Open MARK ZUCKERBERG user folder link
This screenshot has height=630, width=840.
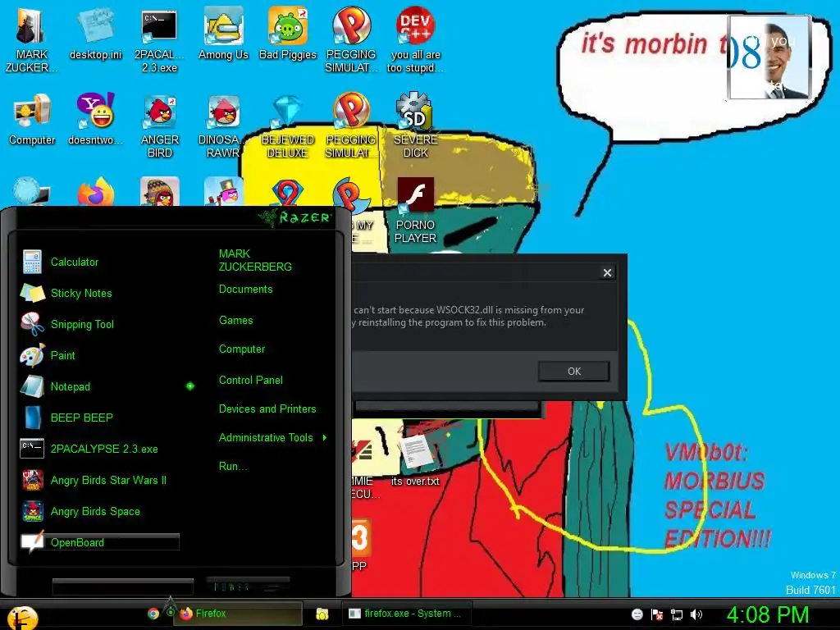pos(255,260)
